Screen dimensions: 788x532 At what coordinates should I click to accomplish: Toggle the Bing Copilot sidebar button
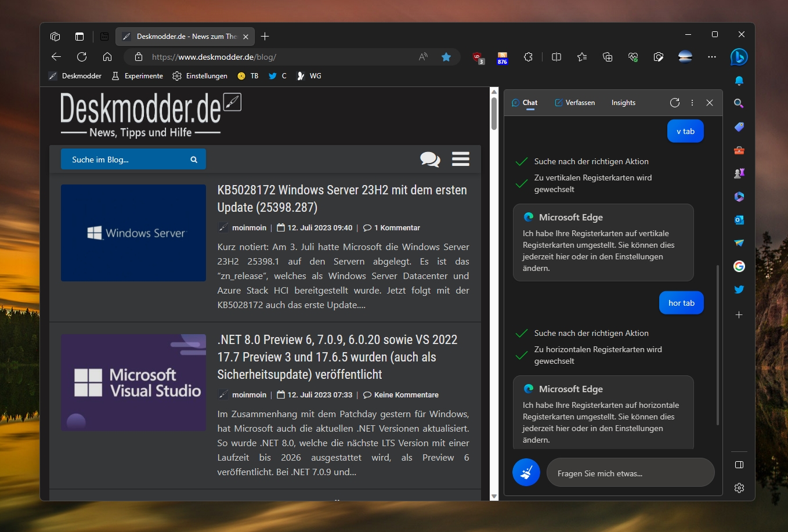click(739, 57)
